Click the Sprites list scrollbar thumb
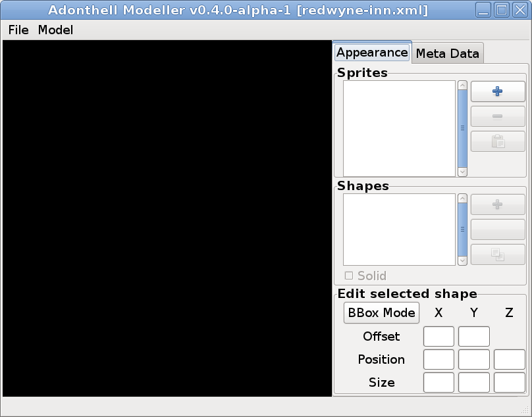Screen dimensions: 532x417 point(462,128)
